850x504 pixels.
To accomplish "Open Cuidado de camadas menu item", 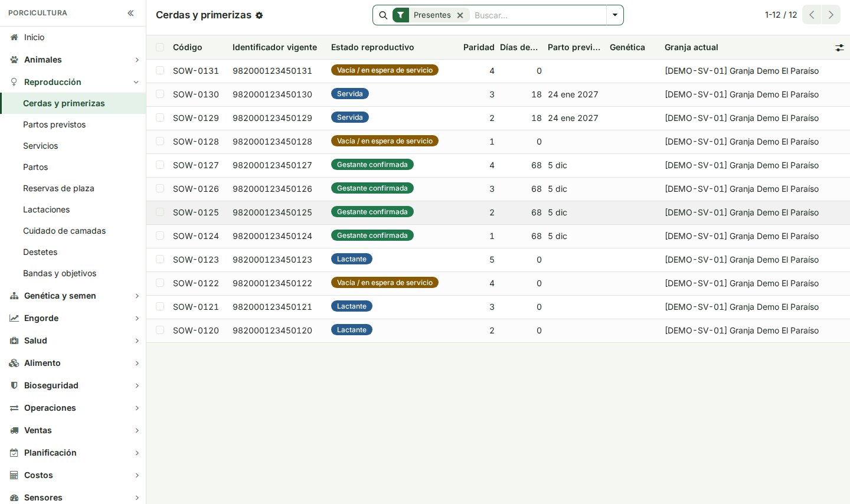I will (x=73, y=231).
